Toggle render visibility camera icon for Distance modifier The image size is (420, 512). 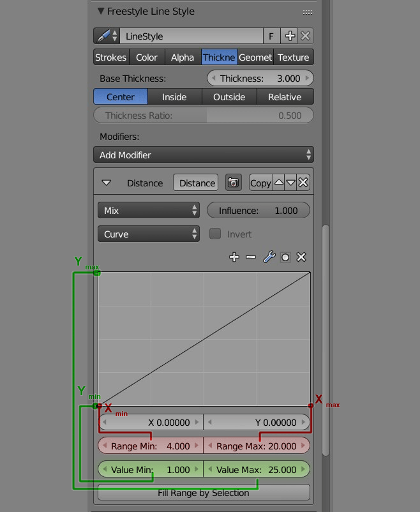tap(233, 183)
